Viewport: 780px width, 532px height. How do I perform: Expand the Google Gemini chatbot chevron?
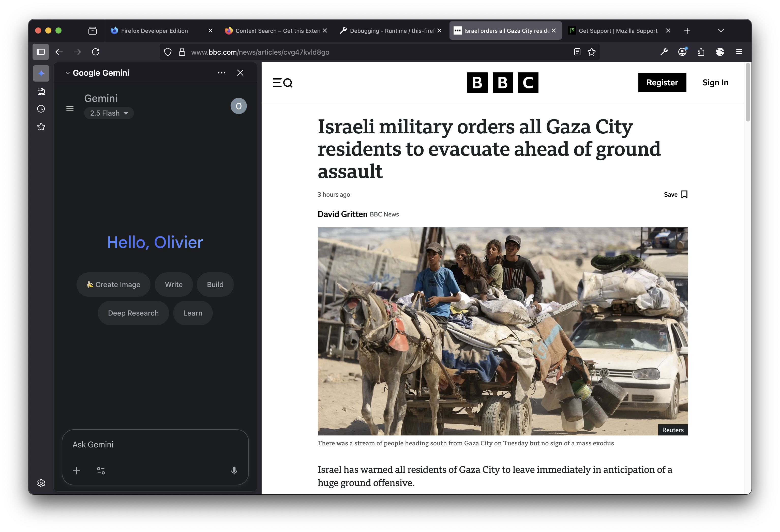(67, 73)
